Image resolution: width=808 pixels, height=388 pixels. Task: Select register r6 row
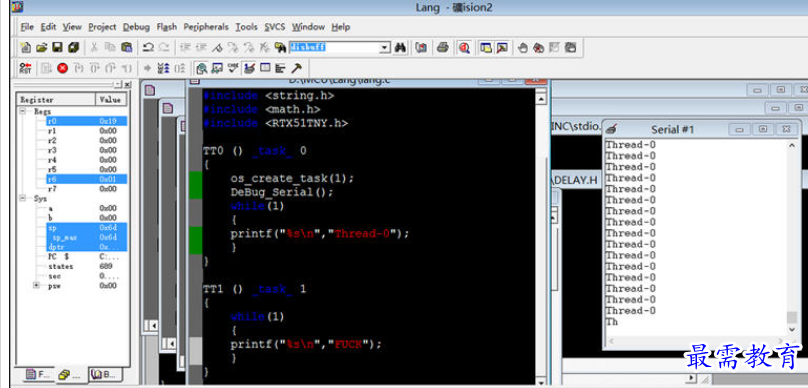86,179
